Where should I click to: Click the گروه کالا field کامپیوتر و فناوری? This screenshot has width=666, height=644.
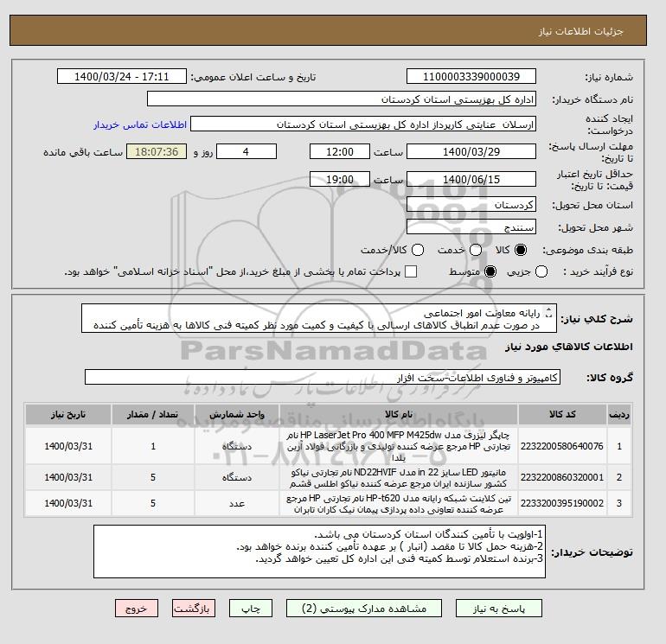(323, 378)
